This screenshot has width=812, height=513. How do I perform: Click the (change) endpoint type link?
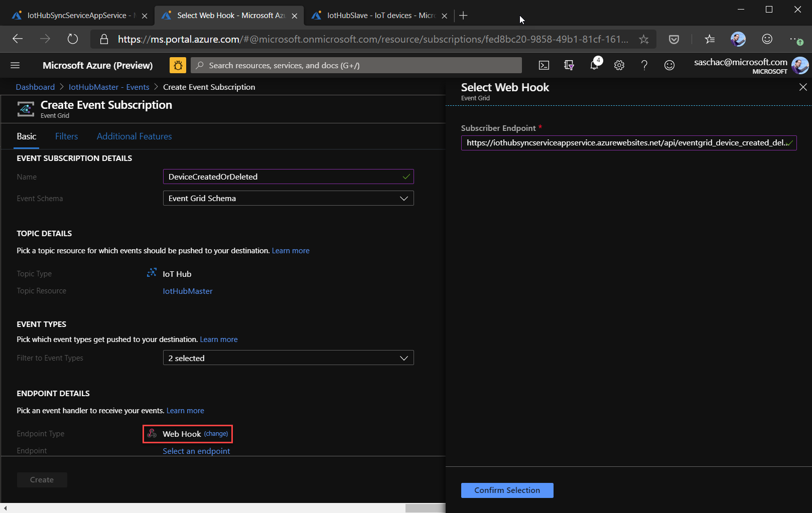tap(216, 433)
